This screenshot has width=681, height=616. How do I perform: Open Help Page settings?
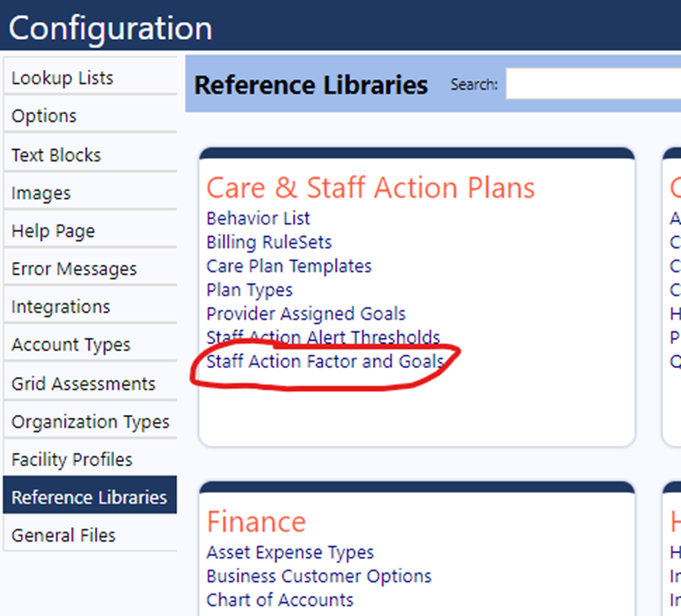(90, 231)
